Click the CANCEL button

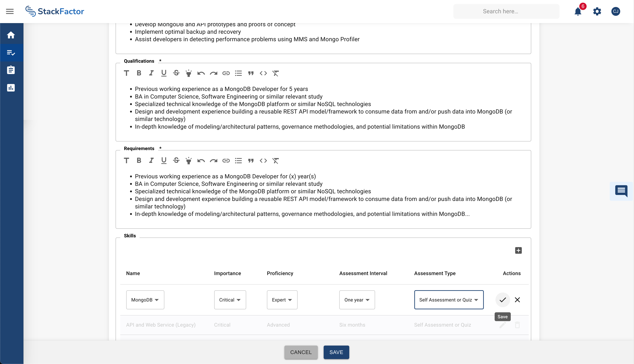click(x=301, y=352)
